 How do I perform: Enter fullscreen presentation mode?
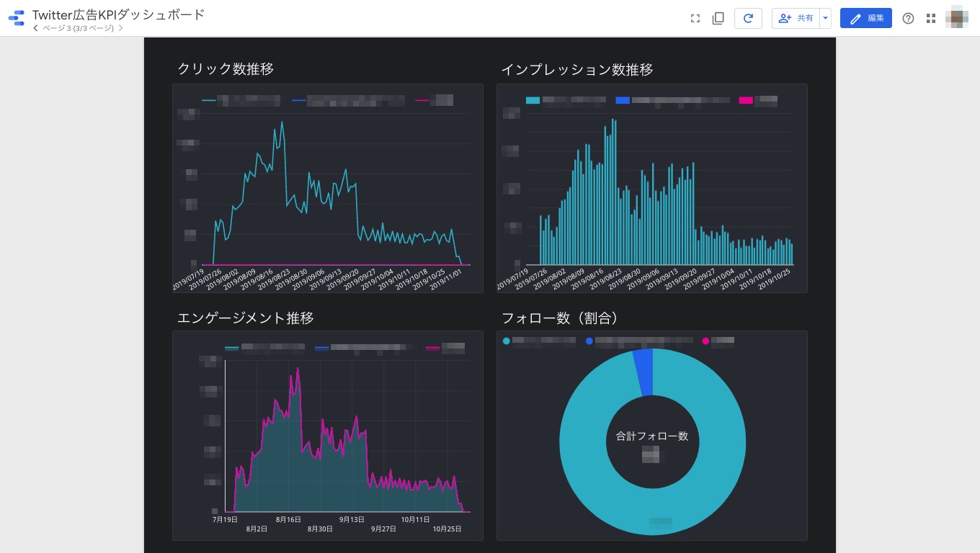coord(695,19)
